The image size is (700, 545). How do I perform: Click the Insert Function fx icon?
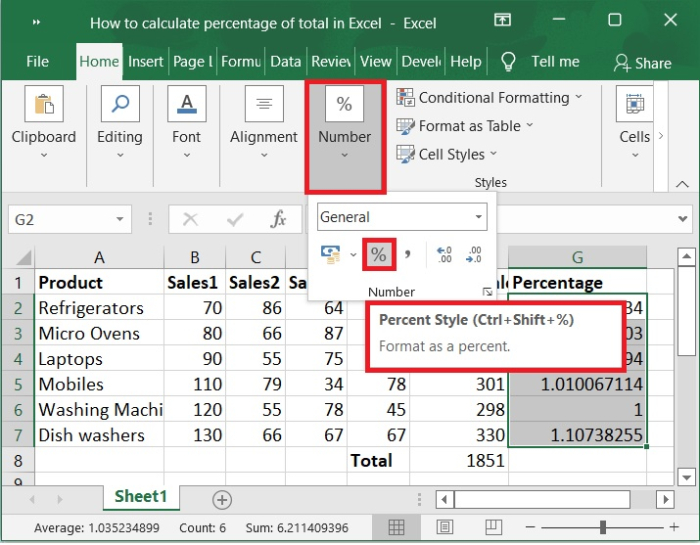click(x=278, y=219)
